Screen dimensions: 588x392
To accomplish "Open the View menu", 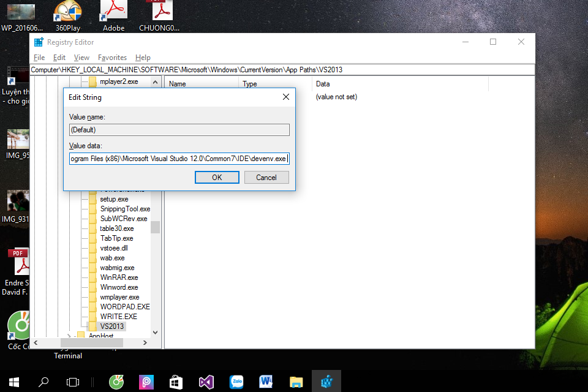I will (81, 58).
